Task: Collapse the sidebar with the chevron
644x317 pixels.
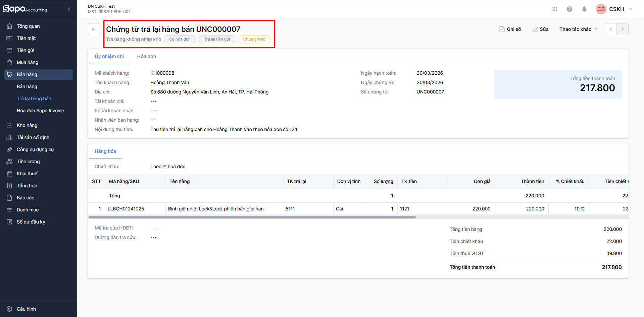Action: (x=69, y=9)
